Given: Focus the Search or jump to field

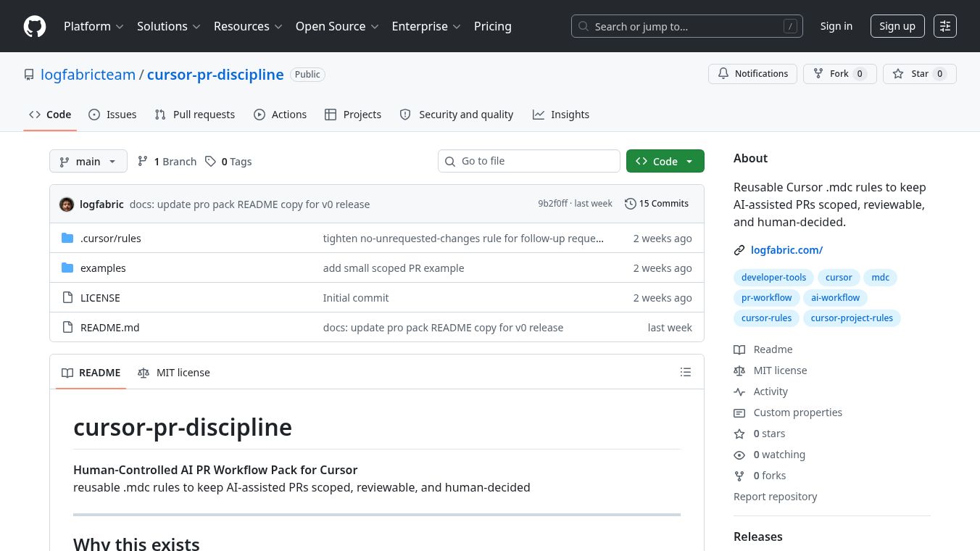Looking at the screenshot, I should pos(687,26).
